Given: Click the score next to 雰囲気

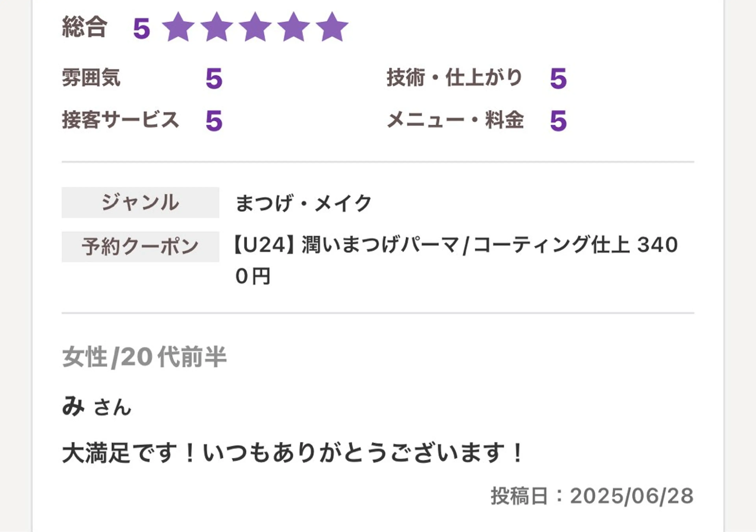Looking at the screenshot, I should pos(214,79).
